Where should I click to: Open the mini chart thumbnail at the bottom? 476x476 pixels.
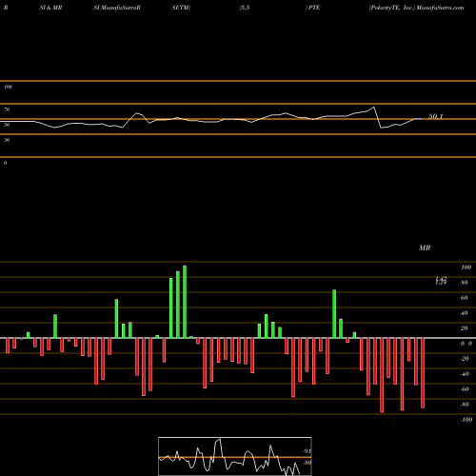[x=235, y=456]
